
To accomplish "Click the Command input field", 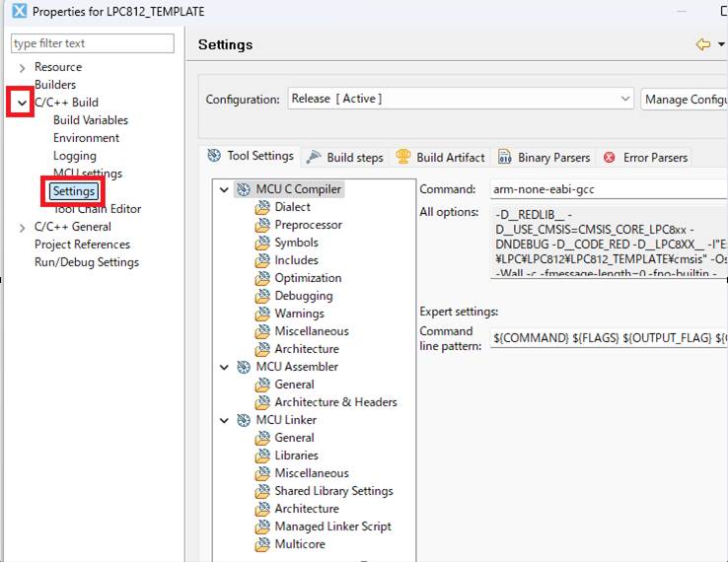I will pyautogui.click(x=608, y=189).
